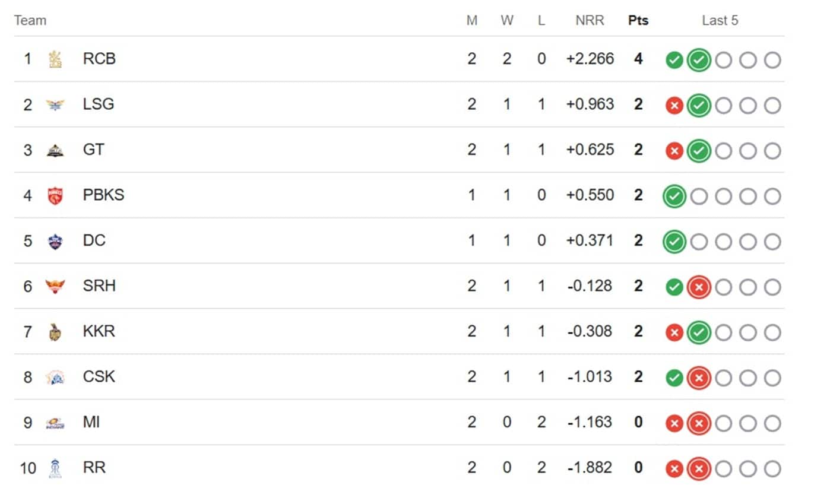The image size is (814, 504).
Task: Click the LSG team logo
Action: point(55,104)
